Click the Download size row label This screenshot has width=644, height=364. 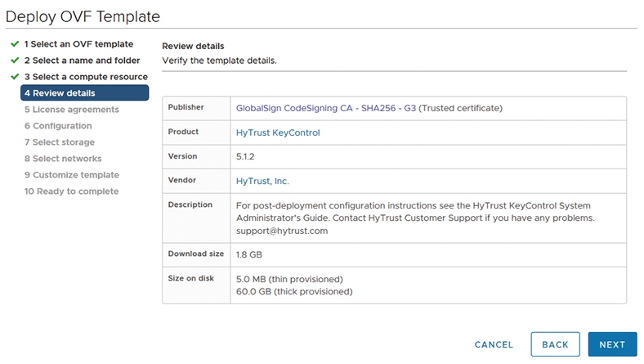click(196, 254)
